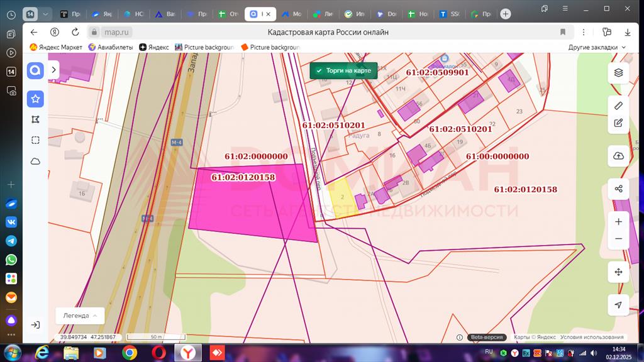Image resolution: width=644 pixels, height=362 pixels.
Task: Toggle the "Торги на карте" checkbox
Action: tap(319, 71)
